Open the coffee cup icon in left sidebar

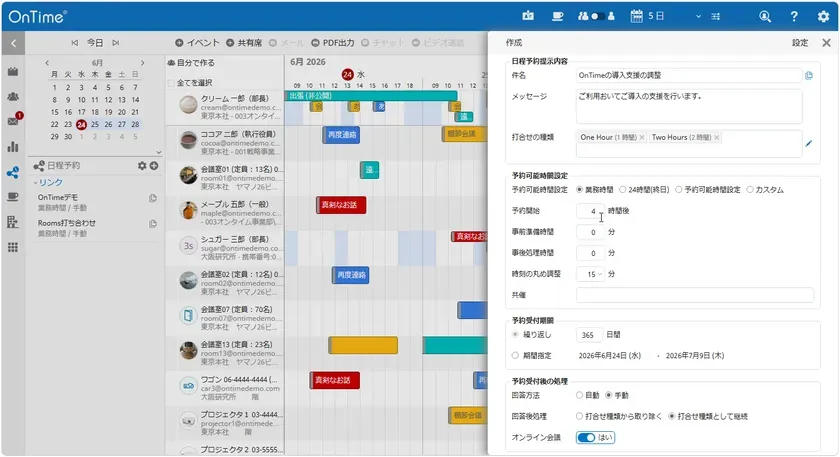click(13, 197)
